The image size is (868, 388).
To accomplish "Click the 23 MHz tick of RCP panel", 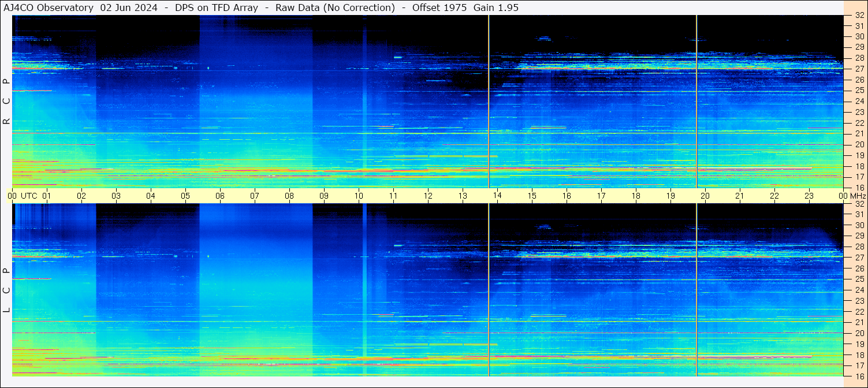I will point(859,112).
